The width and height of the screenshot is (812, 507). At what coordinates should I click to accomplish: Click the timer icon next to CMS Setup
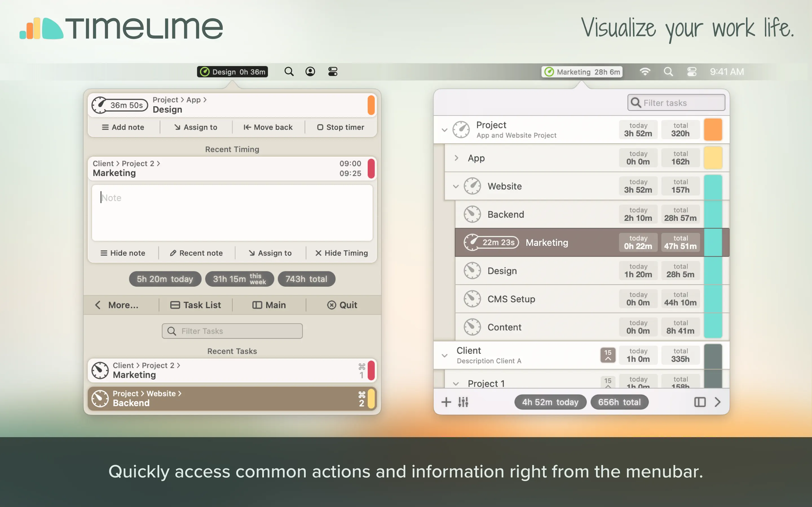(472, 299)
